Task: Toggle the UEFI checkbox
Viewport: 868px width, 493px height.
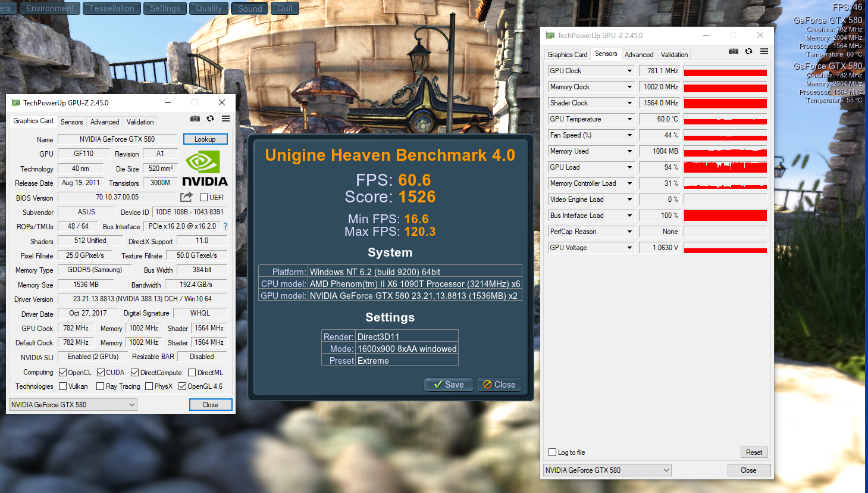Action: [x=204, y=198]
